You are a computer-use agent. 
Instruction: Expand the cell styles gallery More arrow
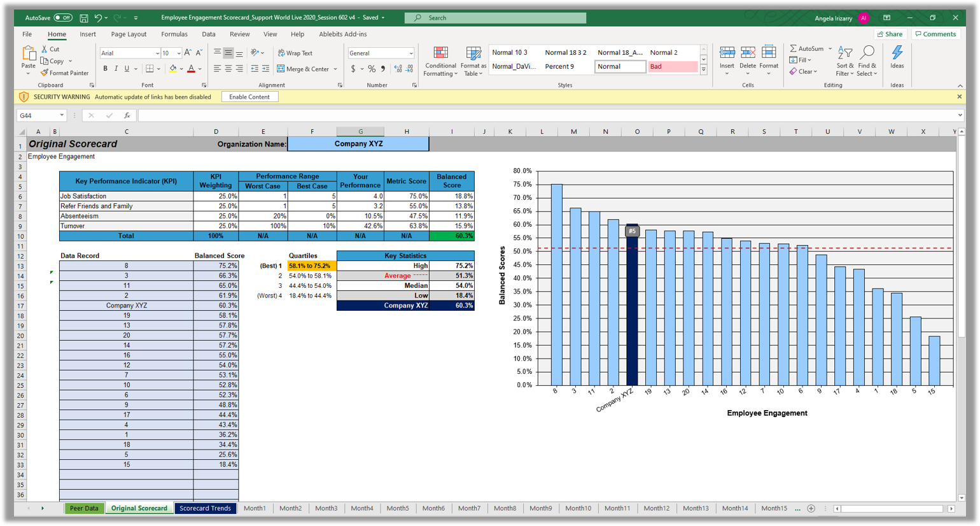coord(703,71)
